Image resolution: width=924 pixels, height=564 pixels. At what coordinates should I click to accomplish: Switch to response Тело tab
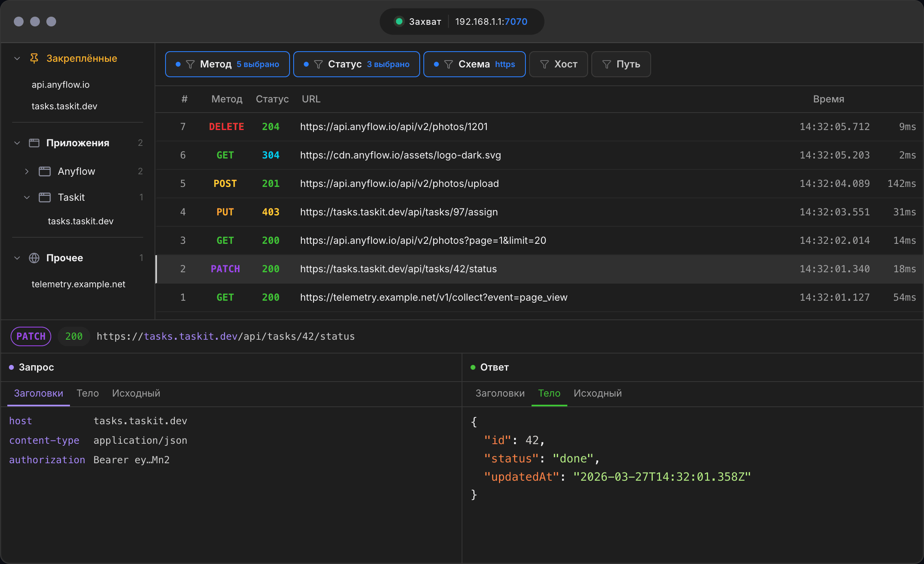click(x=549, y=393)
